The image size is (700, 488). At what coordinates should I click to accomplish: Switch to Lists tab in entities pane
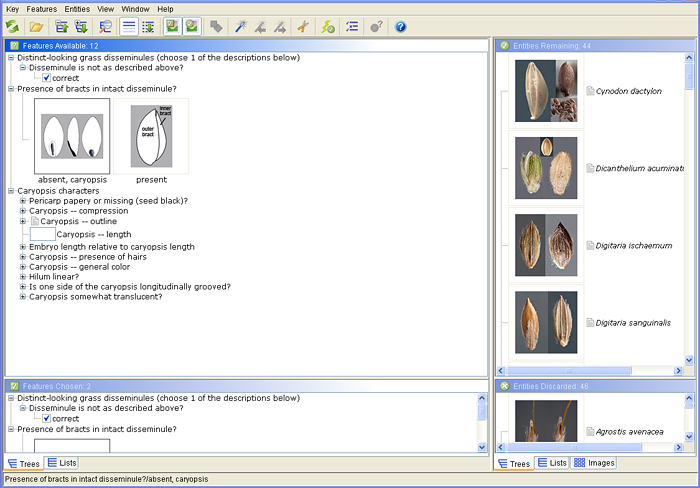tap(552, 463)
